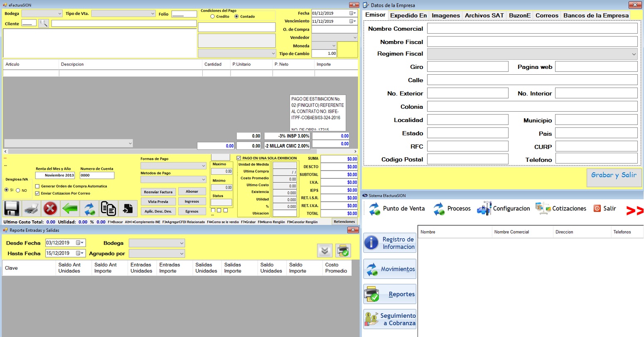Open Reportes sidebar item
The width and height of the screenshot is (644, 337).
coord(390,294)
